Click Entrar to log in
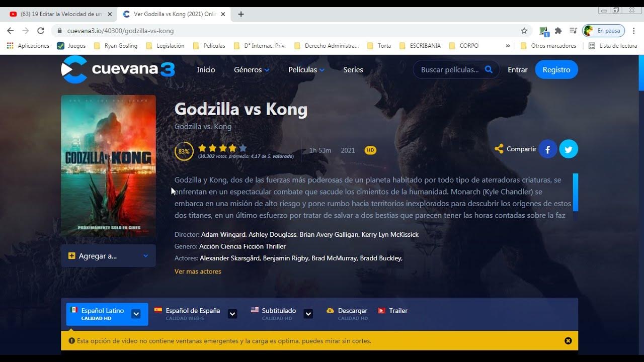Viewport: 644px width, 362px height. tap(518, 70)
